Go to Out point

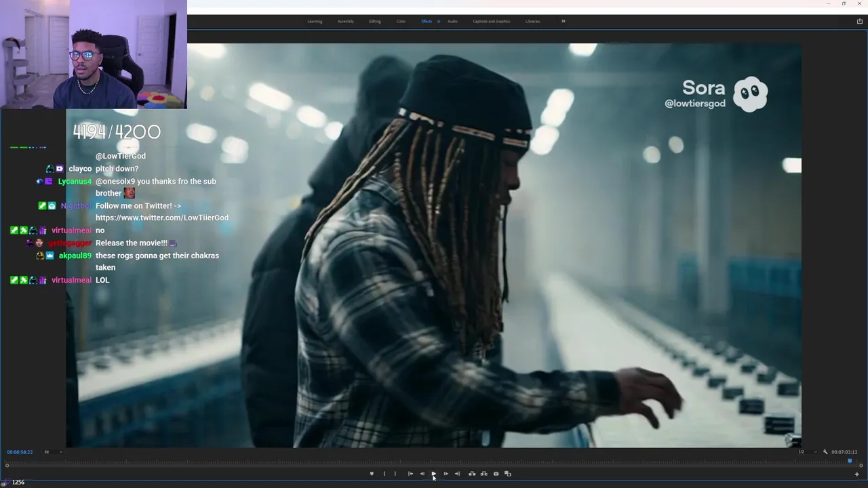point(457,474)
